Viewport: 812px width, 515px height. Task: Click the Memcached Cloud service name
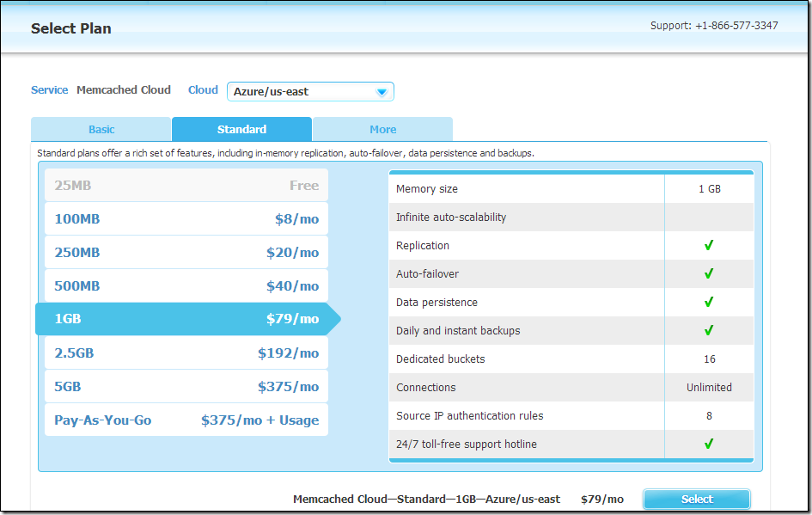[x=123, y=90]
